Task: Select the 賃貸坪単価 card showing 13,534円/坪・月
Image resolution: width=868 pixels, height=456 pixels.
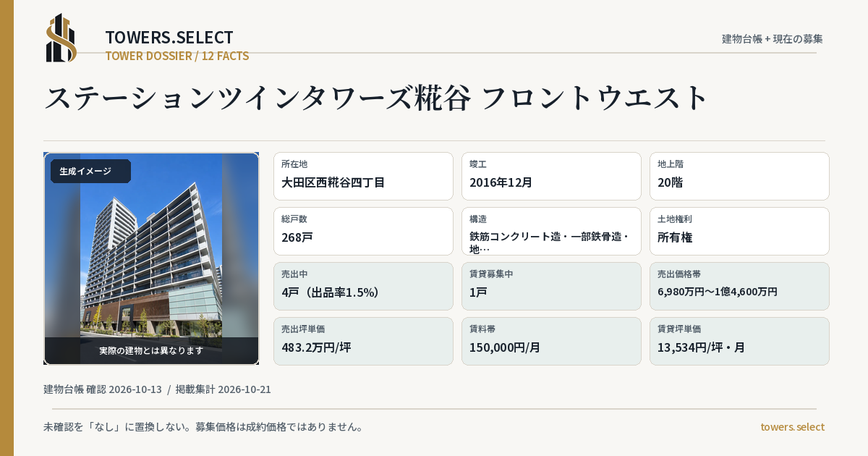Action: tap(739, 341)
